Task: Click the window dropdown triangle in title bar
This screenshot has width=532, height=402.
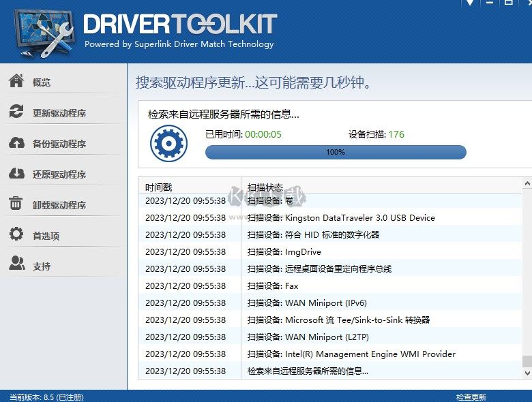Action: click(470, 3)
